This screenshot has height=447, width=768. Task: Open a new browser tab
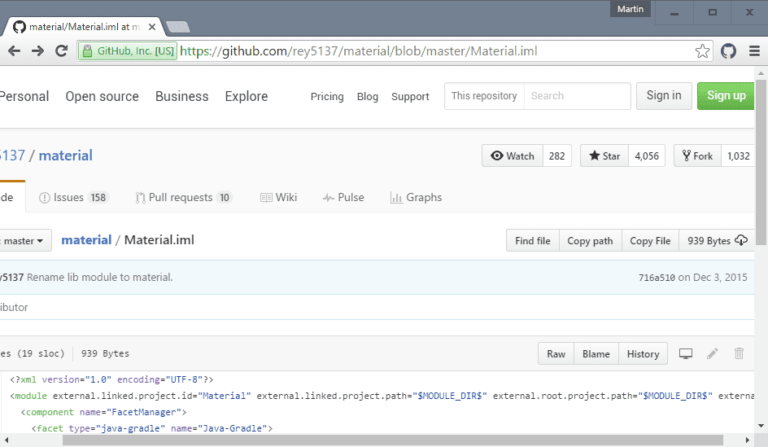click(x=178, y=27)
